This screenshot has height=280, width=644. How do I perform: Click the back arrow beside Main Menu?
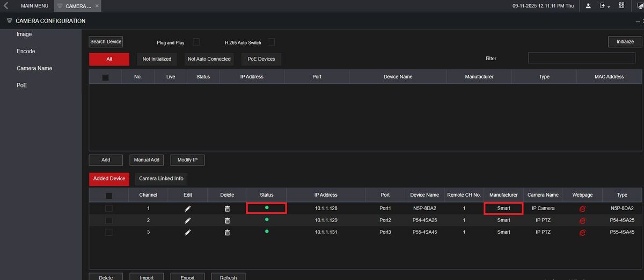point(6,6)
